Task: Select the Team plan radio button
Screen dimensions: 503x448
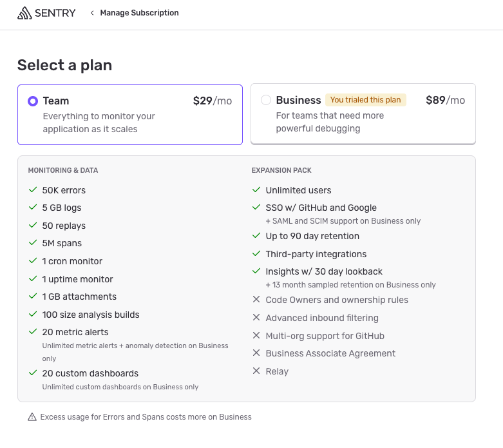Action: [33, 101]
